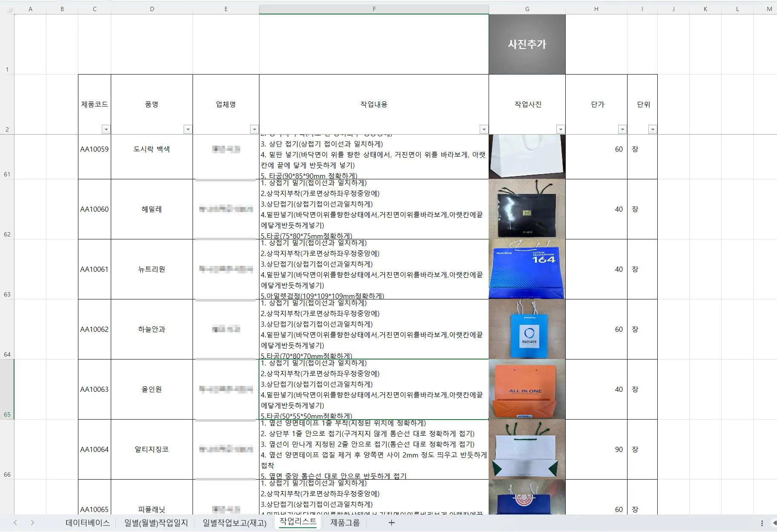Click the orange ALL IN ONE bag photo
777x532 pixels.
click(527, 389)
